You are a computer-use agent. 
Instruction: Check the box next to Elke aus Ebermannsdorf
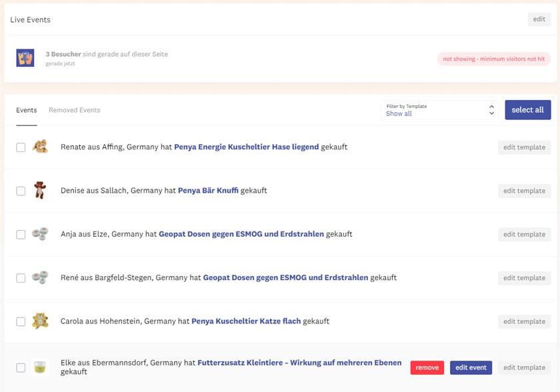[21, 367]
